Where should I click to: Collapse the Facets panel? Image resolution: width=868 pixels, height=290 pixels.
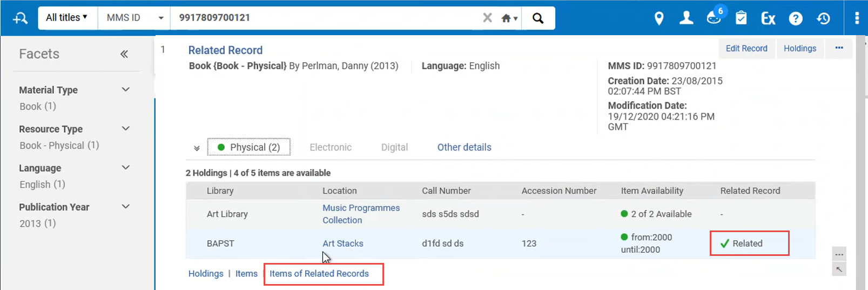(x=124, y=54)
